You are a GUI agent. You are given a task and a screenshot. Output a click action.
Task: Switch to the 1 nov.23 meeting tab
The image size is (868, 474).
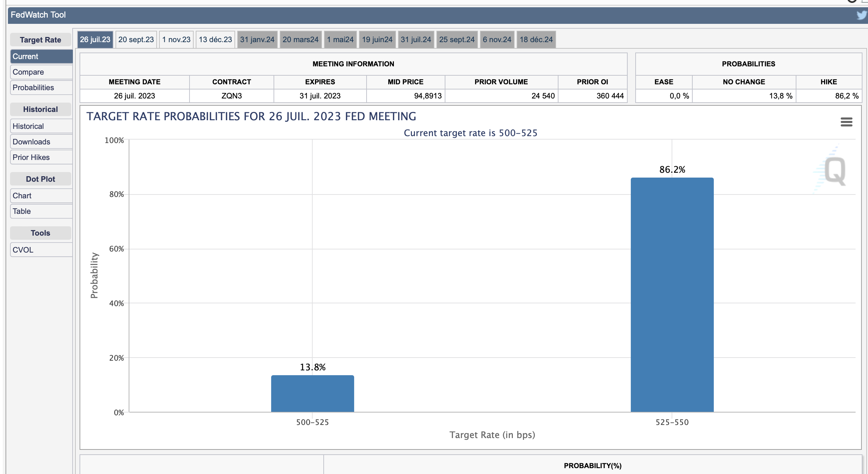coord(176,40)
